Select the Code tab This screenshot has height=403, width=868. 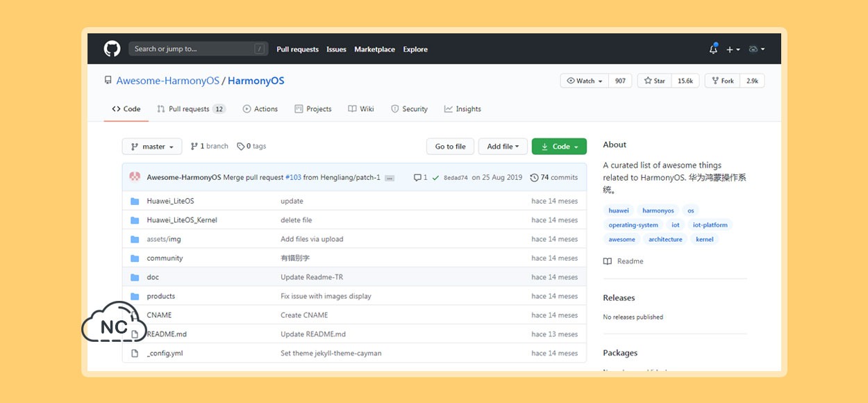pos(126,109)
